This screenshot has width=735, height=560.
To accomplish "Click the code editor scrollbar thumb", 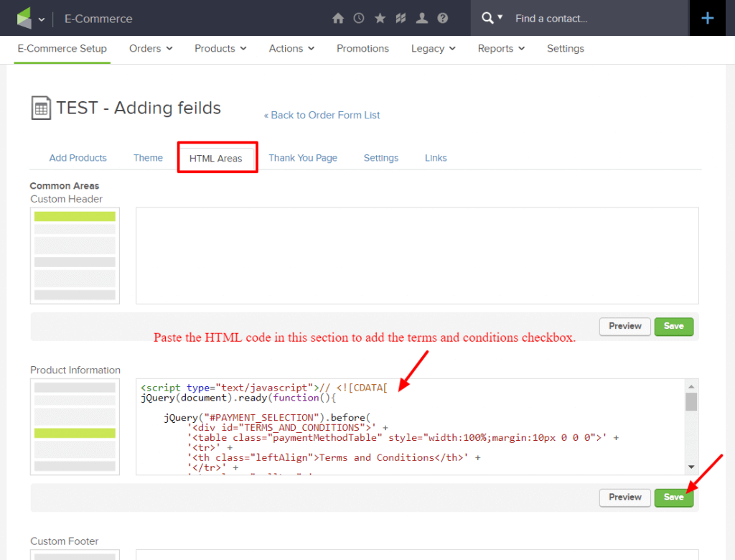I will 691,402.
